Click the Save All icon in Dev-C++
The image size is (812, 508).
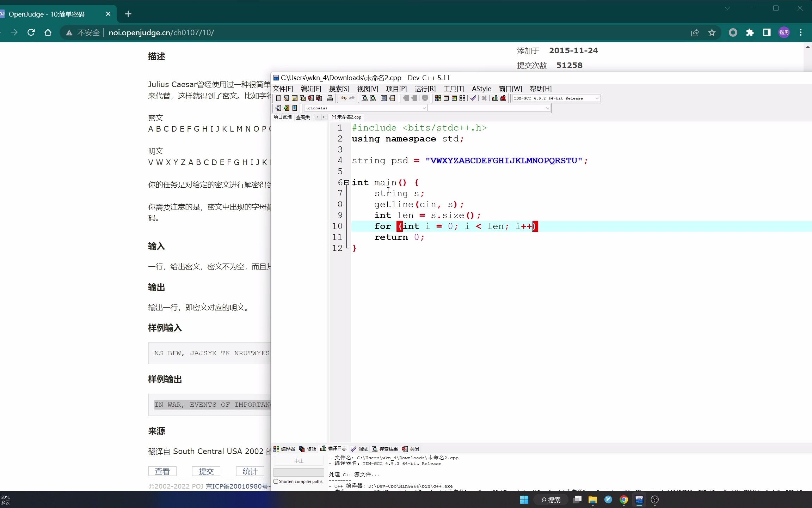point(303,98)
